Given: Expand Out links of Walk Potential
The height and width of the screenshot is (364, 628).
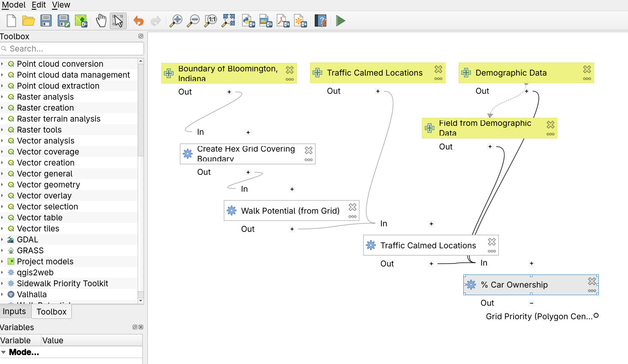Looking at the screenshot, I should pos(292,229).
